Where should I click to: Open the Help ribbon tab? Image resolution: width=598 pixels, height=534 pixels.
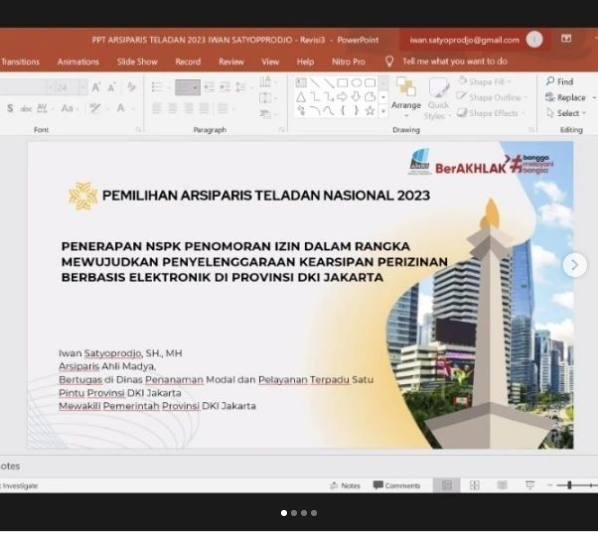pyautogui.click(x=305, y=62)
